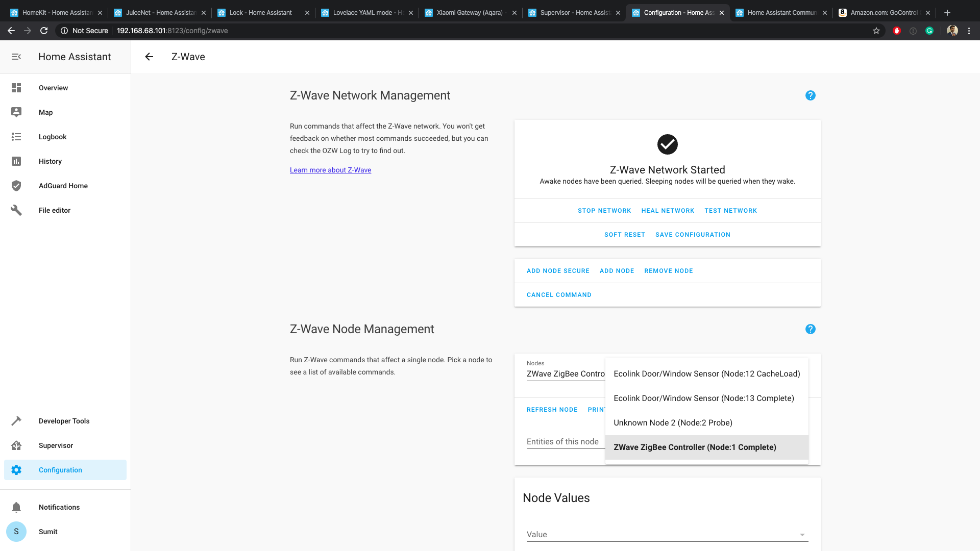Collapse the Home Assistant sidebar
Viewport: 980px width, 551px height.
click(16, 57)
